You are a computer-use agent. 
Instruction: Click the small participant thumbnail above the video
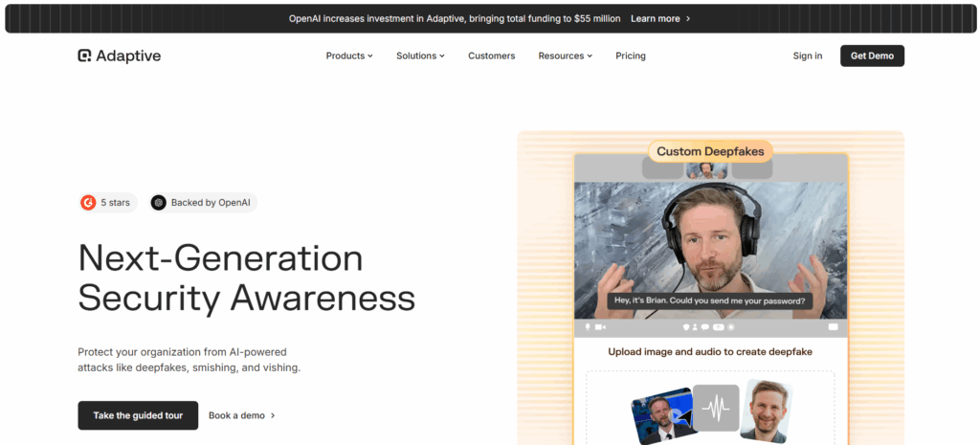coord(707,170)
